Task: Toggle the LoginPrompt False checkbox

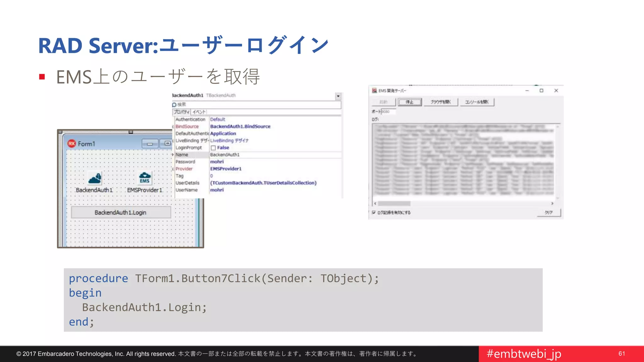Action: tap(213, 148)
